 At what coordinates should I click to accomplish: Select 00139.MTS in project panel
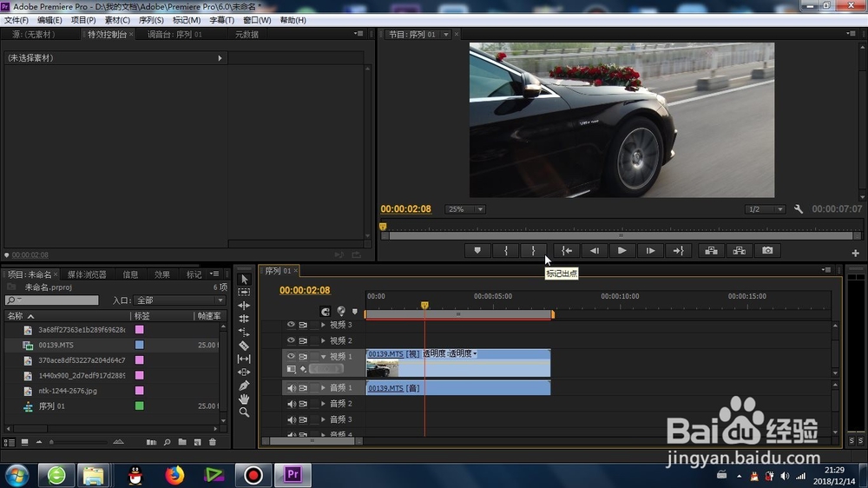point(56,345)
